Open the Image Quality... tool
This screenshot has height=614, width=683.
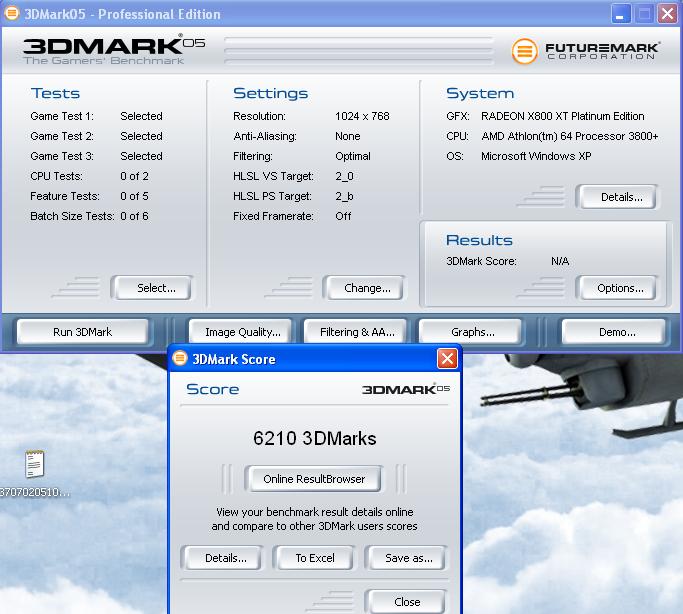240,332
